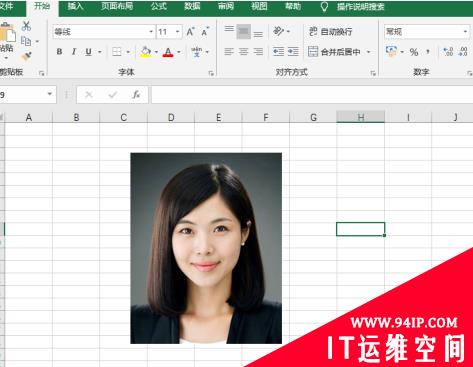Align text left
473x367 pixels.
(229, 52)
